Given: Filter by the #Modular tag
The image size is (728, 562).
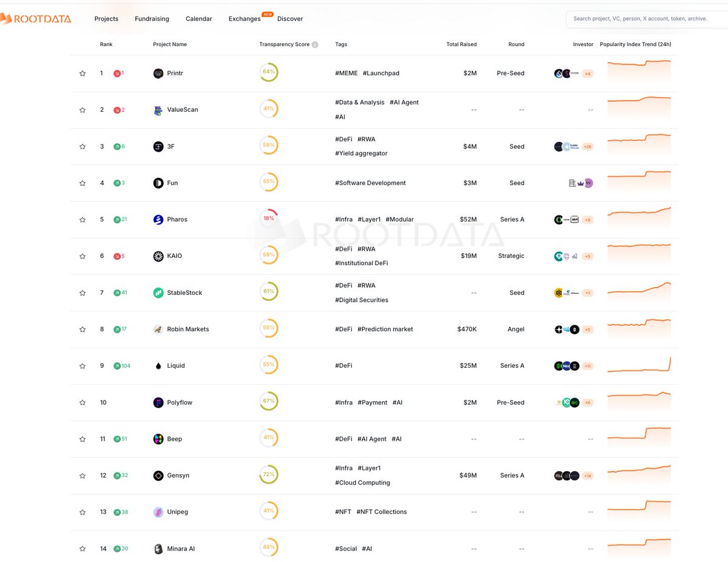Looking at the screenshot, I should pyautogui.click(x=400, y=220).
